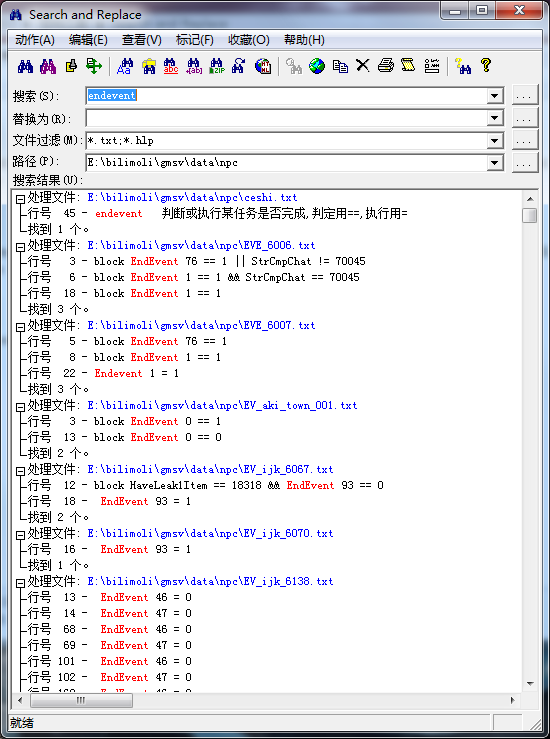Image resolution: width=550 pixels, height=739 pixels.
Task: Toggle HTML mode globe icon
Action: pos(263,66)
